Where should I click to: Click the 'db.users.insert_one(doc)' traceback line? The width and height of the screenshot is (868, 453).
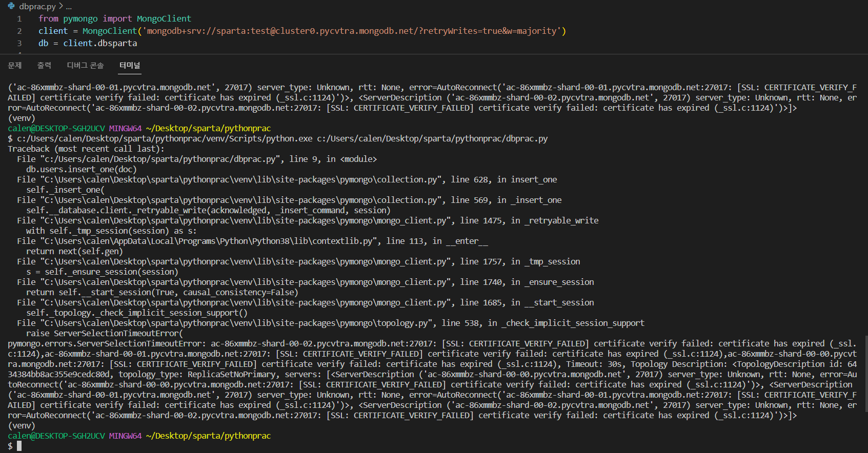[x=82, y=170]
